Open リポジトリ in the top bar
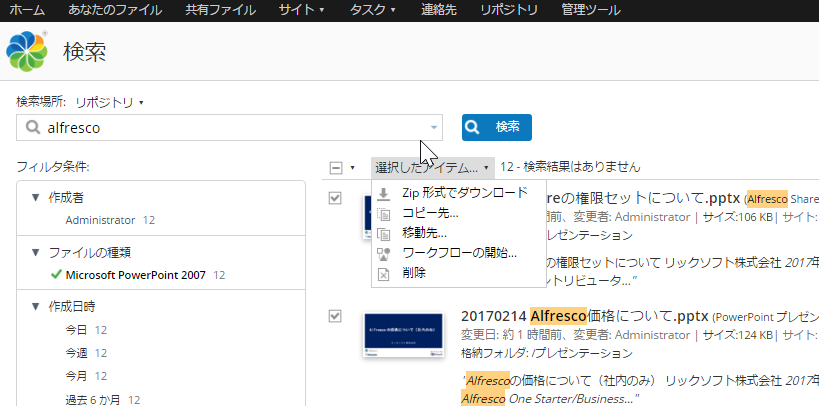 509,10
